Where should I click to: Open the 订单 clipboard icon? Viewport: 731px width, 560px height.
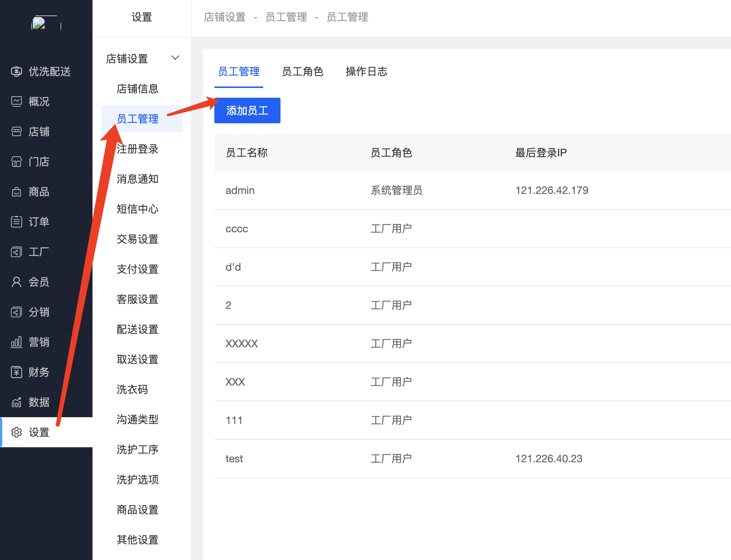point(16,222)
